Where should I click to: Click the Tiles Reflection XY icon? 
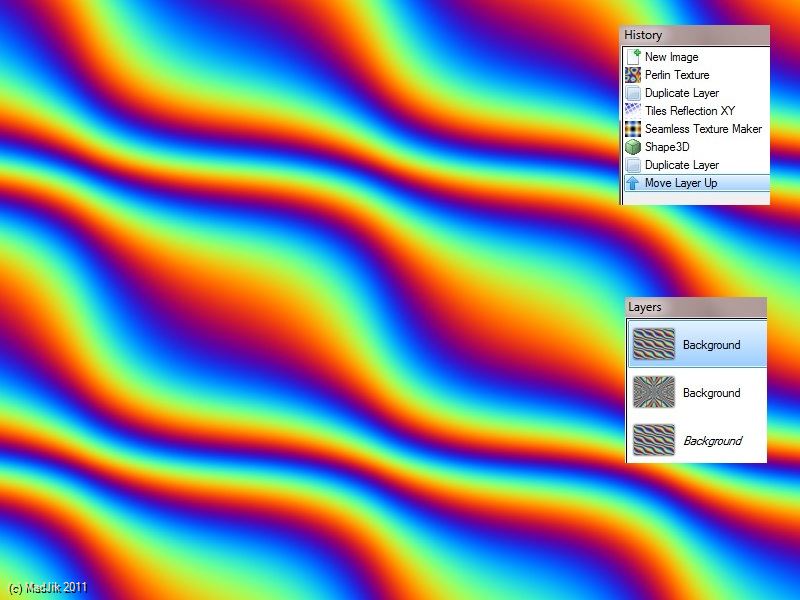coord(633,111)
